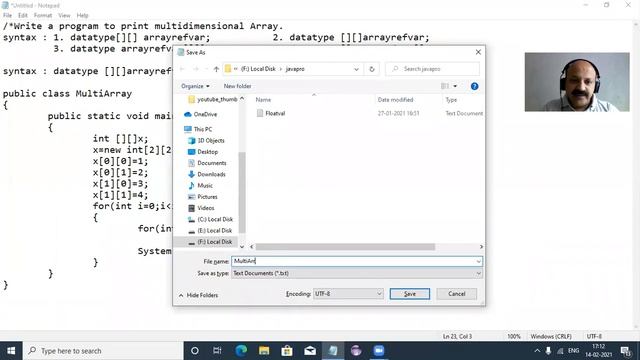Screen dimensions: 640x360
Task: Open the View menu in Notepad
Action: click(x=64, y=16)
